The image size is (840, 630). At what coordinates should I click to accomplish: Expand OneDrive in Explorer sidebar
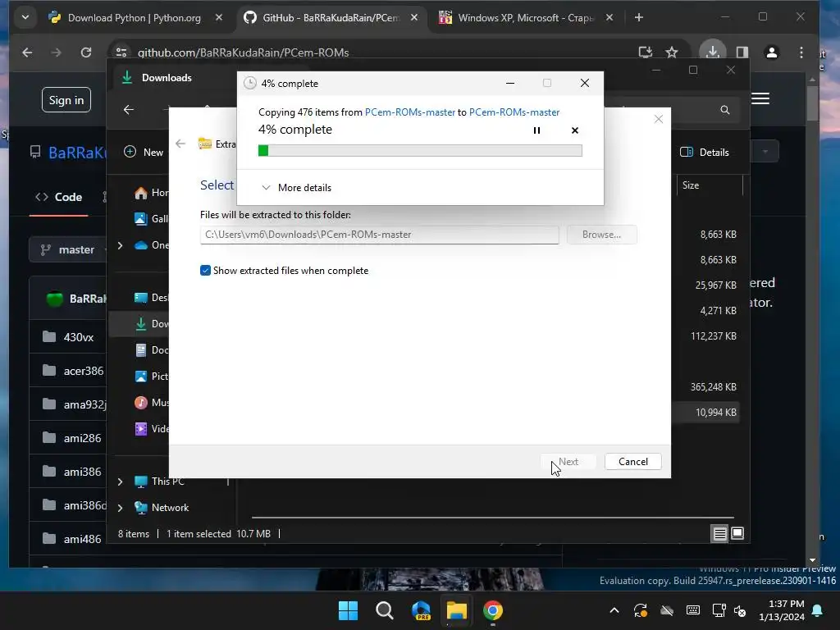click(x=120, y=245)
